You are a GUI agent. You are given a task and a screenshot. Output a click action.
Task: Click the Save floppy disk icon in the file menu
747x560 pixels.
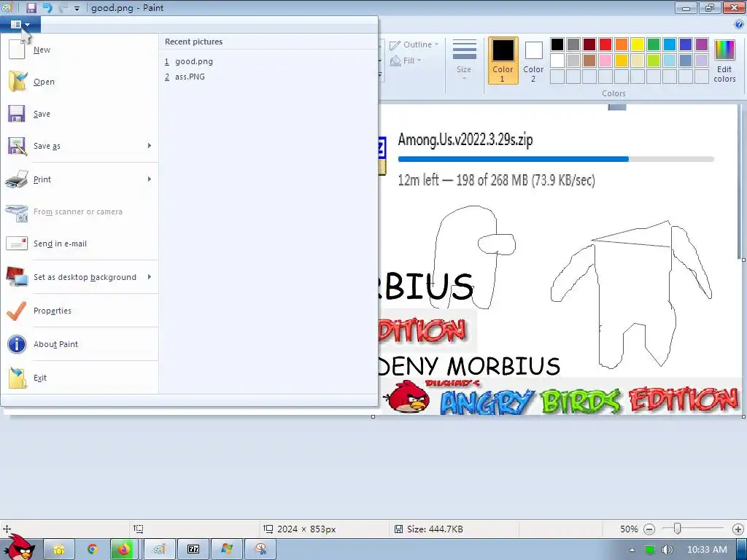[17, 114]
